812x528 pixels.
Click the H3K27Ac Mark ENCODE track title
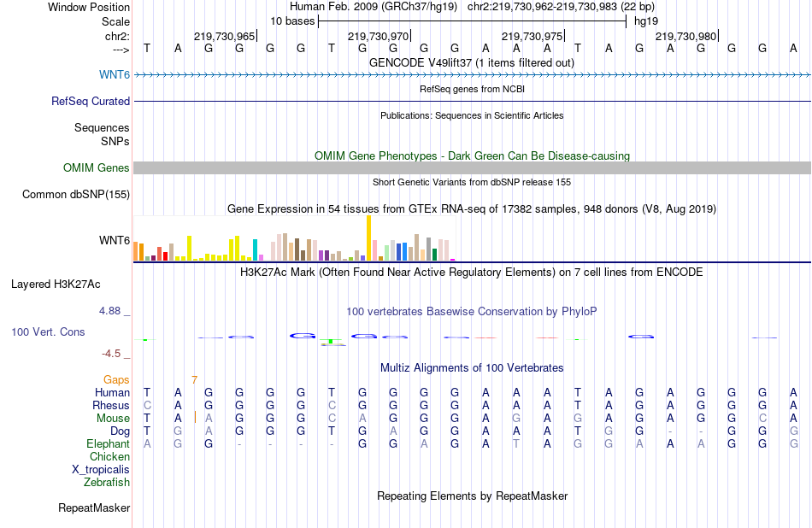tap(472, 272)
